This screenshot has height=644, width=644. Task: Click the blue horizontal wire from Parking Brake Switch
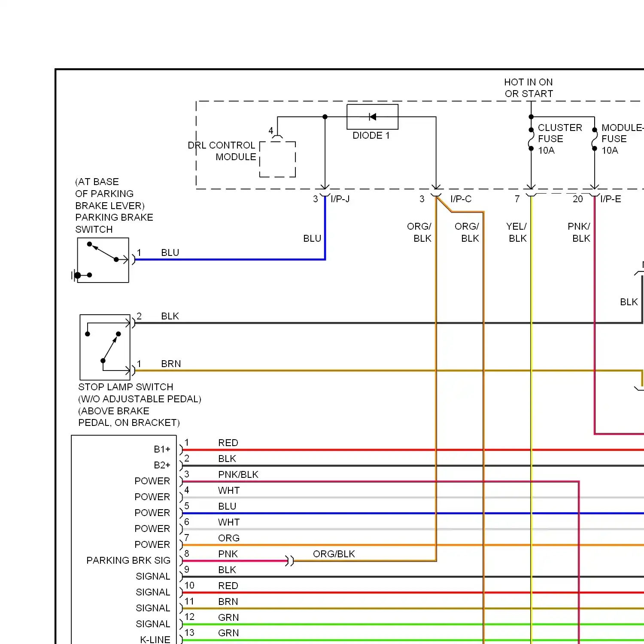pos(230,259)
